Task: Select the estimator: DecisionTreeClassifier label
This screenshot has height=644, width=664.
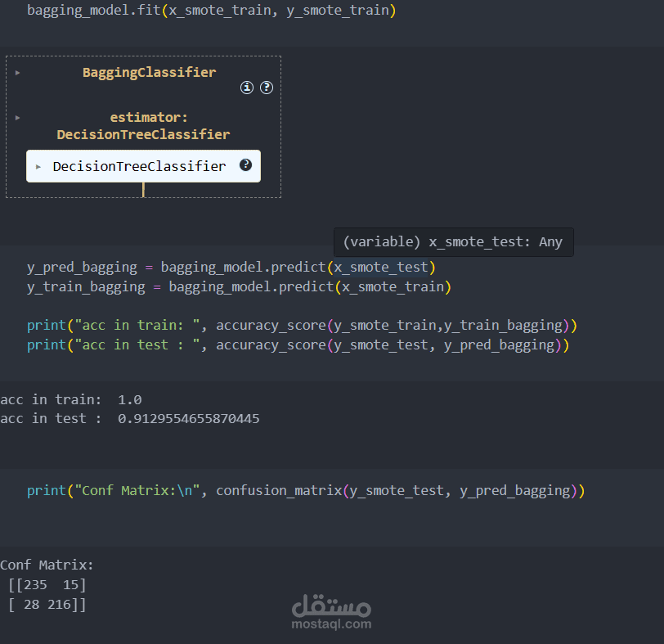Action: 144,126
